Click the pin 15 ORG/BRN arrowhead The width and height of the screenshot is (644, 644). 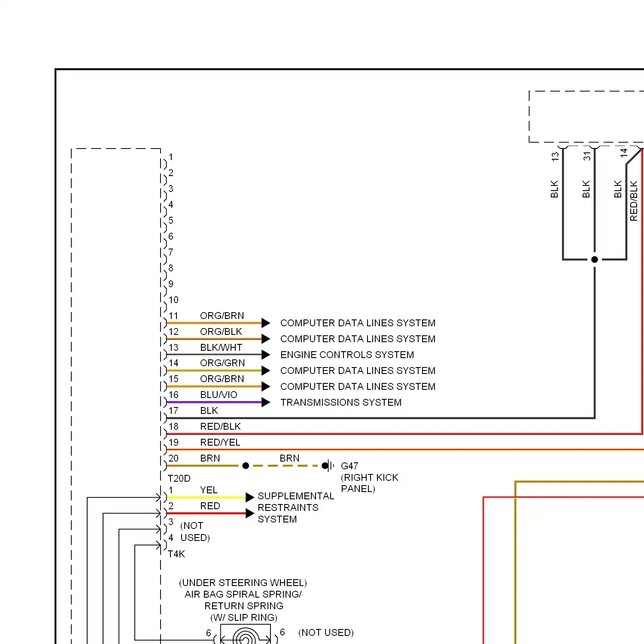click(x=266, y=386)
